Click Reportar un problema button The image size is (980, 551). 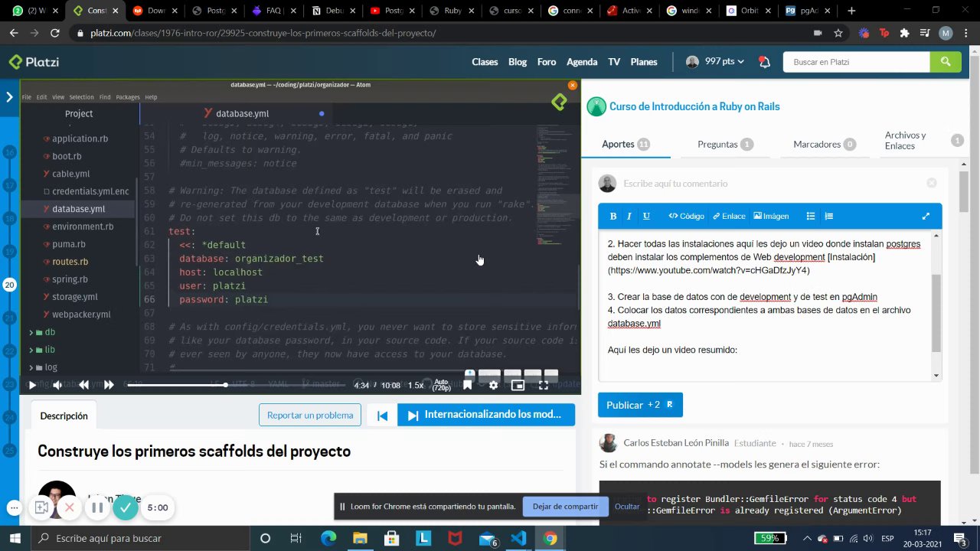310,415
